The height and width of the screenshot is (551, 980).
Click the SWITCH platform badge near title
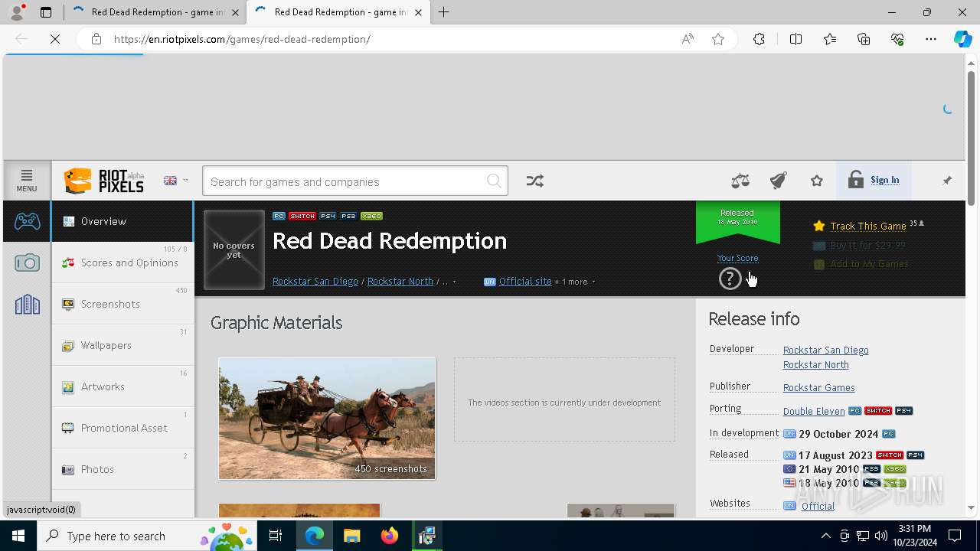click(302, 216)
